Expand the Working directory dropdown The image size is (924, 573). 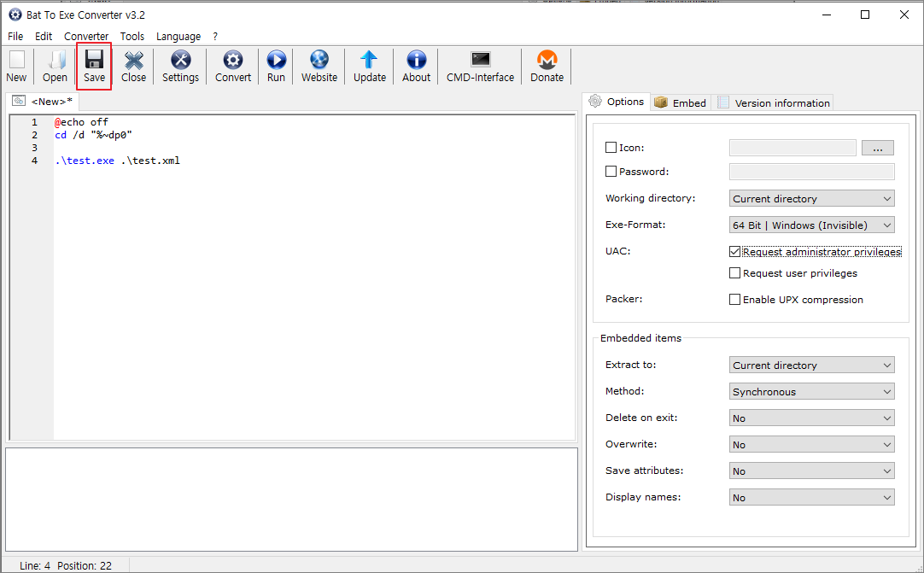(x=811, y=199)
